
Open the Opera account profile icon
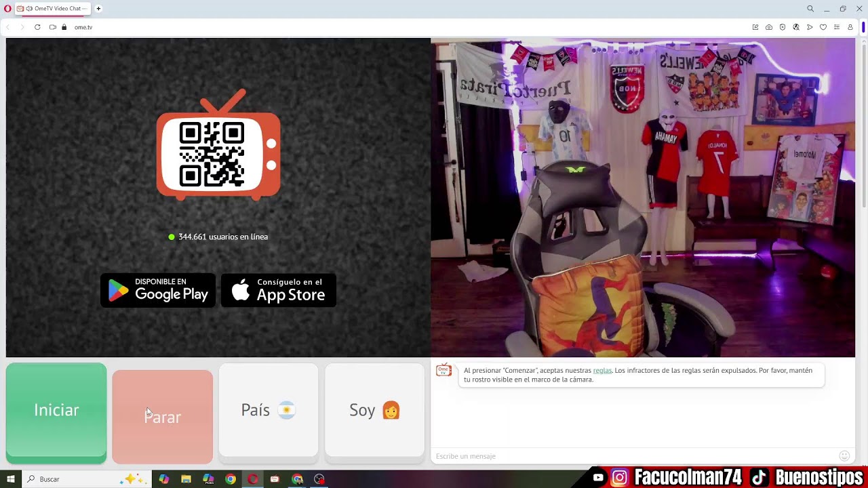[x=850, y=27]
